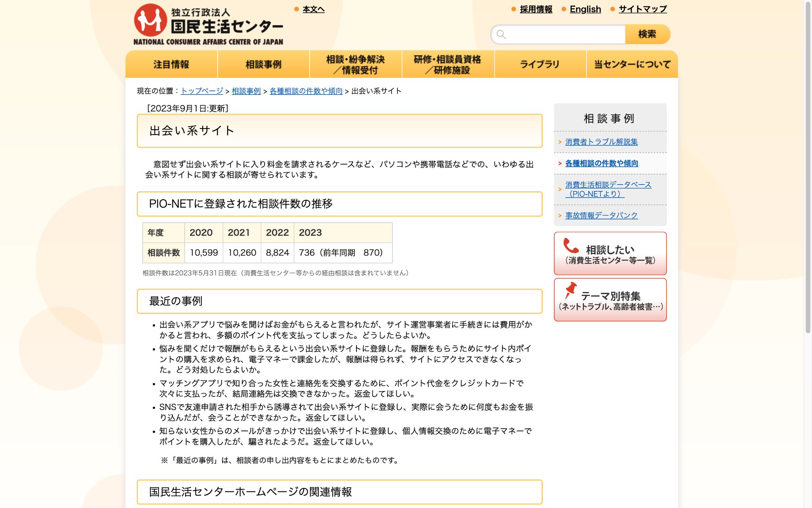This screenshot has width=812, height=508.
Task: Click the orange bullet beside サイトマップ
Action: (x=613, y=9)
